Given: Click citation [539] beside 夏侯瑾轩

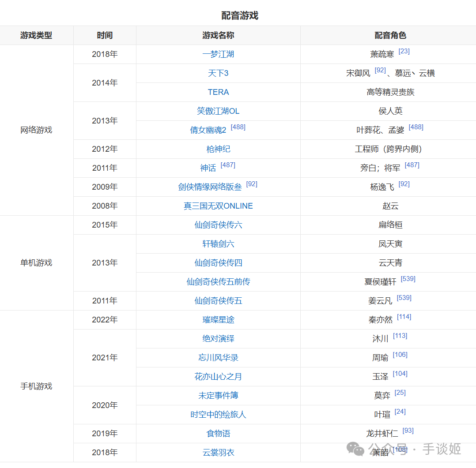Looking at the screenshot, I should tap(408, 279).
